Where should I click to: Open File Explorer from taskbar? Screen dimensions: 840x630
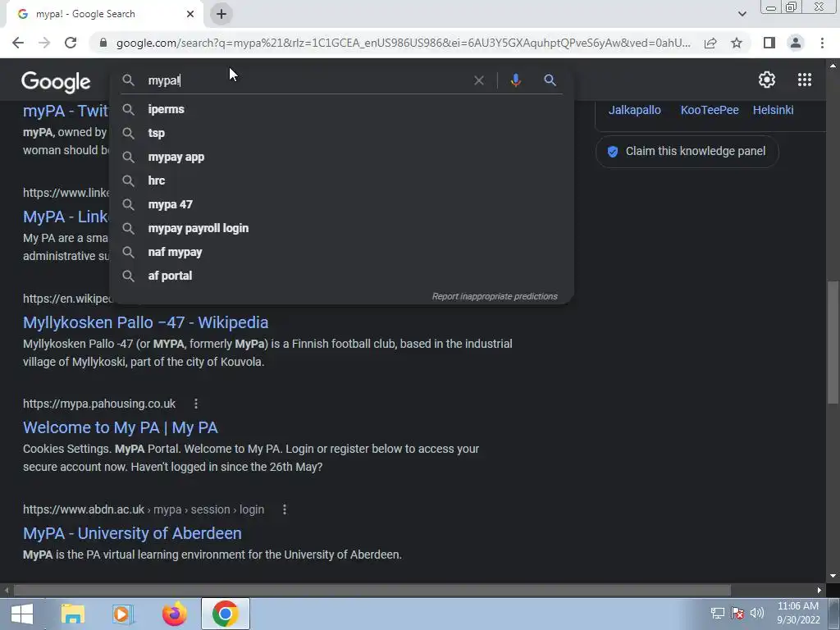pos(73,614)
